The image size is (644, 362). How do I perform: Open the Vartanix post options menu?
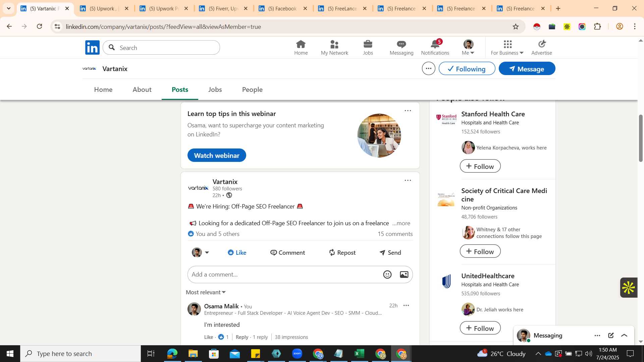click(x=408, y=180)
